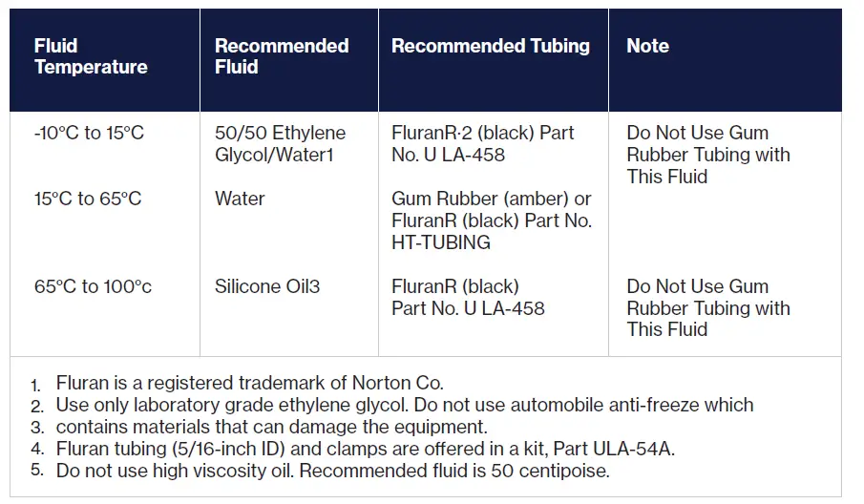Viewport: 864px width, 504px height.
Task: Select the Note column header
Action: pyautogui.click(x=647, y=46)
